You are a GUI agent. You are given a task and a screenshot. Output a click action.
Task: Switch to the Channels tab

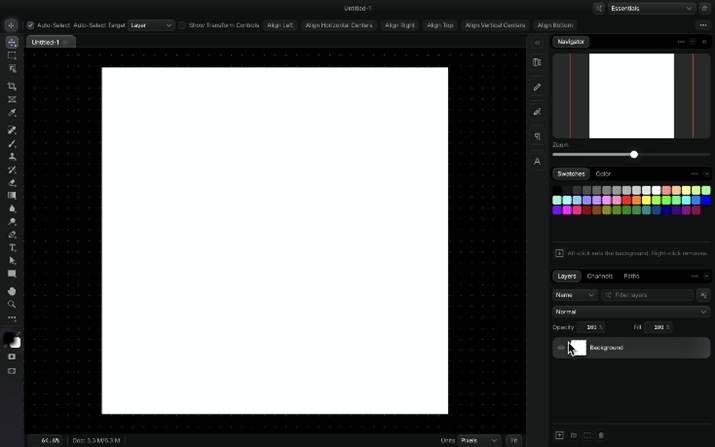pyautogui.click(x=600, y=276)
